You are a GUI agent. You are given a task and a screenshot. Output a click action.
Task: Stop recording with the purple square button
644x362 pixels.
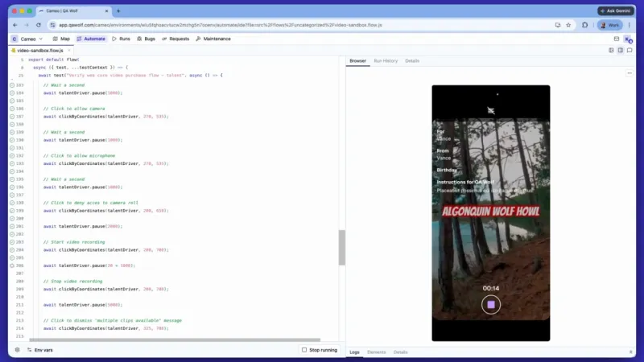[491, 305]
